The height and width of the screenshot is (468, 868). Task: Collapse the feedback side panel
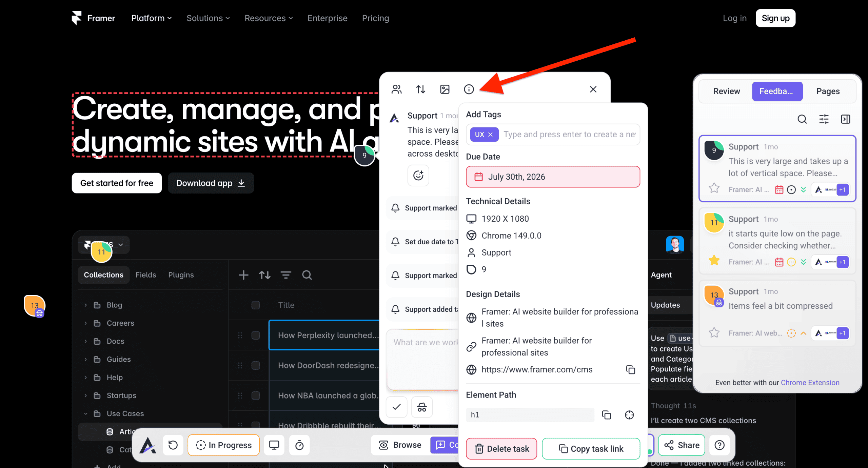pyautogui.click(x=846, y=119)
